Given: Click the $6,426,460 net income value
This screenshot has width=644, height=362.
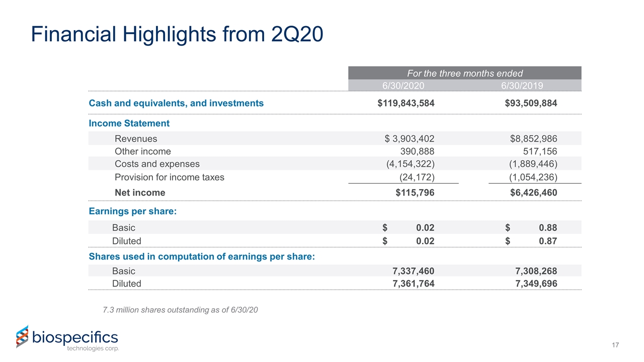Looking at the screenshot, I should pos(533,193).
